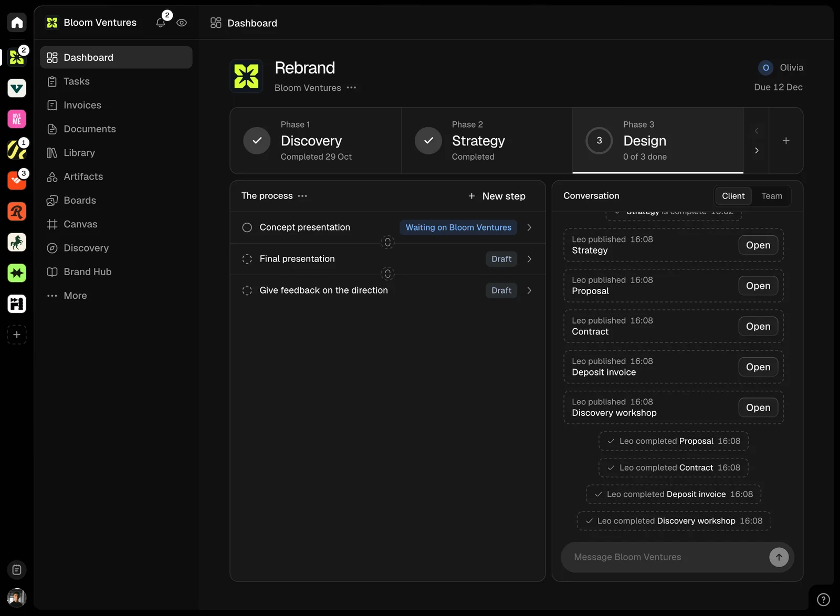Open the user profile avatar
Viewport: 840px width, 616px height.
click(x=17, y=597)
